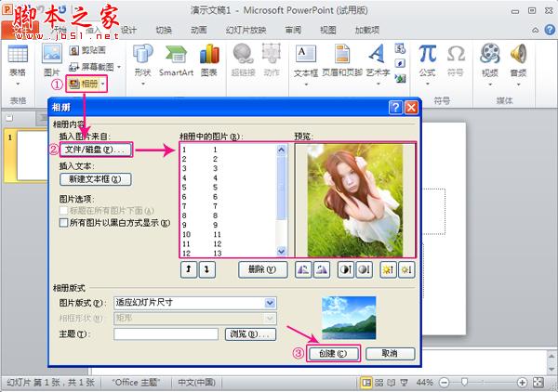This screenshot has width=558, height=392.
Task: Open the 加载项 add-ins tab
Action: pos(367,30)
